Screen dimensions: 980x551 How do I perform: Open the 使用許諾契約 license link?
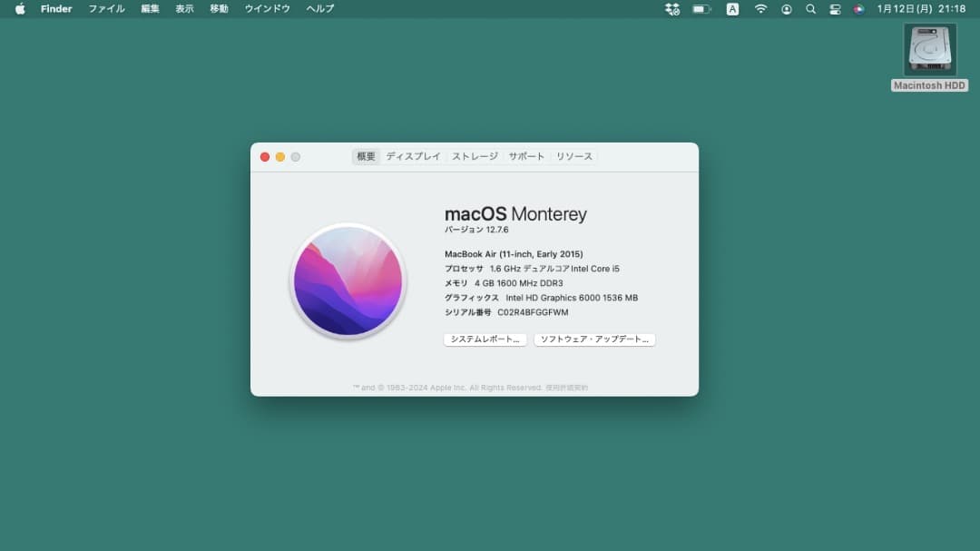[x=567, y=388]
